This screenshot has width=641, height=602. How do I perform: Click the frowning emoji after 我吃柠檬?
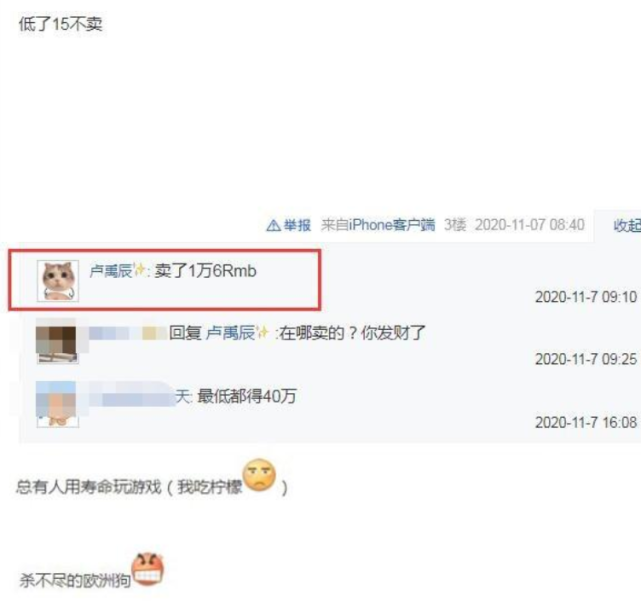pos(259,475)
